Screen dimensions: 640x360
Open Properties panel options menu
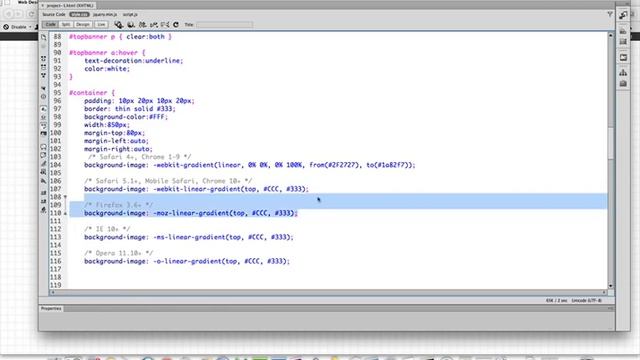pyautogui.click(x=610, y=309)
